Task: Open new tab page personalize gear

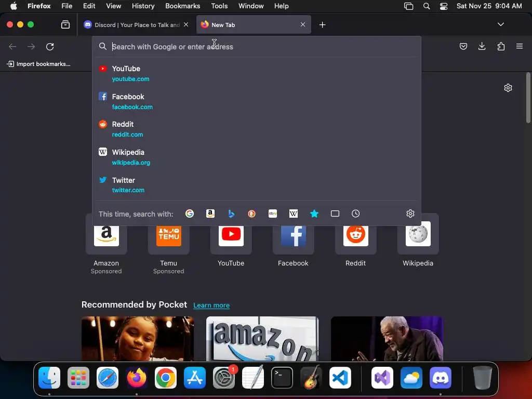Action: [x=508, y=88]
